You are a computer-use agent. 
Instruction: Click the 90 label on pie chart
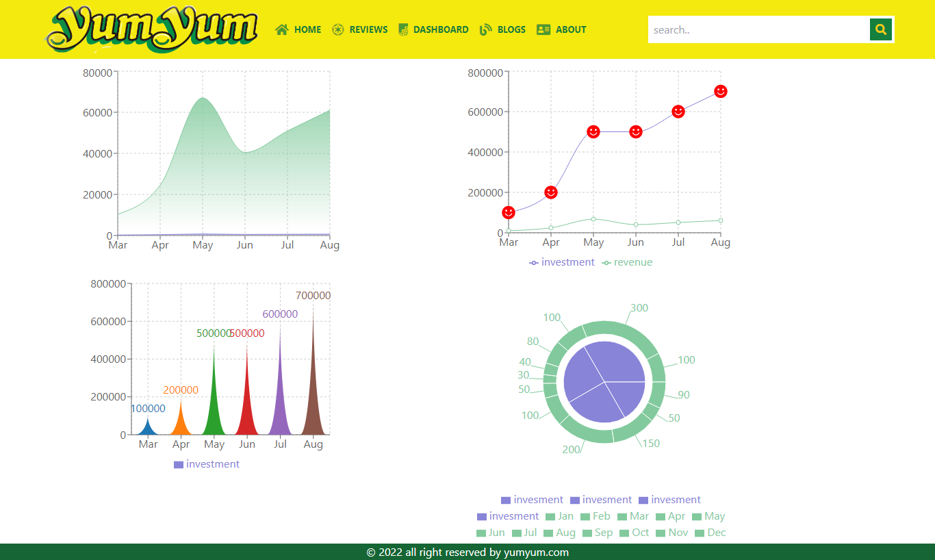pos(684,395)
